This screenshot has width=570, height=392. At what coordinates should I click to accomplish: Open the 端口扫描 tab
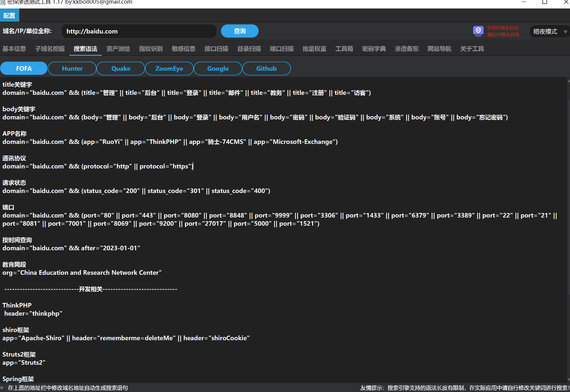click(x=282, y=49)
